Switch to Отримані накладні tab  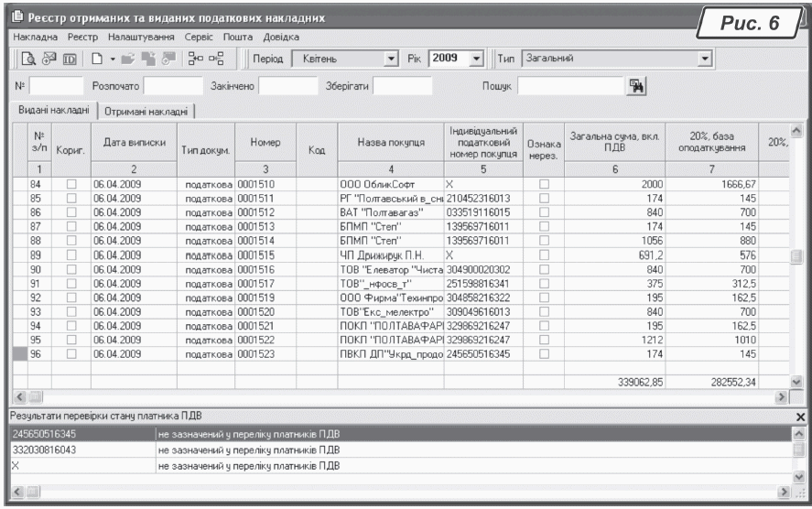tap(146, 111)
